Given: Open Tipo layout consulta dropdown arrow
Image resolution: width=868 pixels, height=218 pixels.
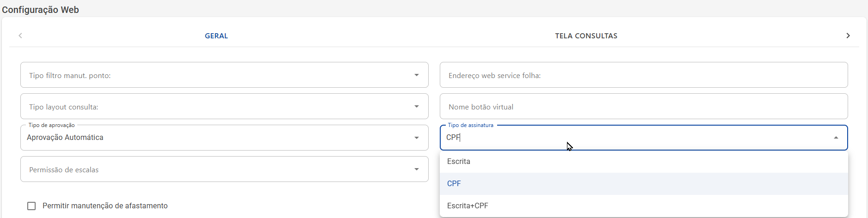Looking at the screenshot, I should tap(416, 106).
